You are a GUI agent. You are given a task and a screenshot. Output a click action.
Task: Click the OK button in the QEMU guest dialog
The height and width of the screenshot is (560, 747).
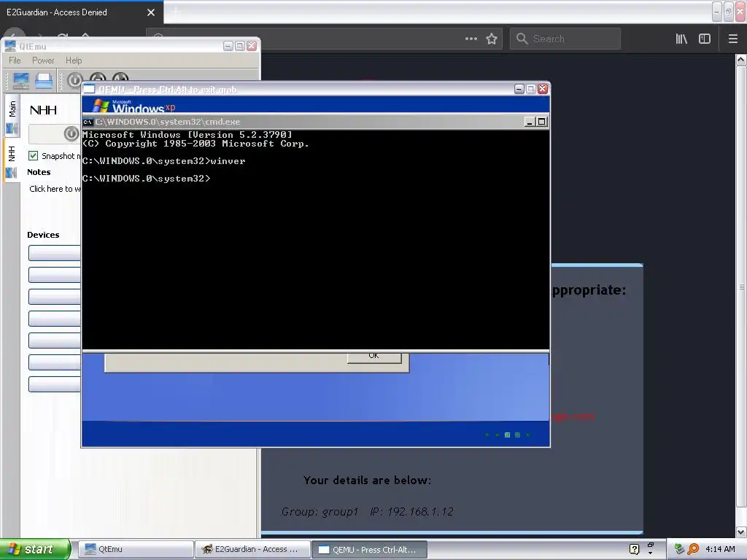pos(374,357)
